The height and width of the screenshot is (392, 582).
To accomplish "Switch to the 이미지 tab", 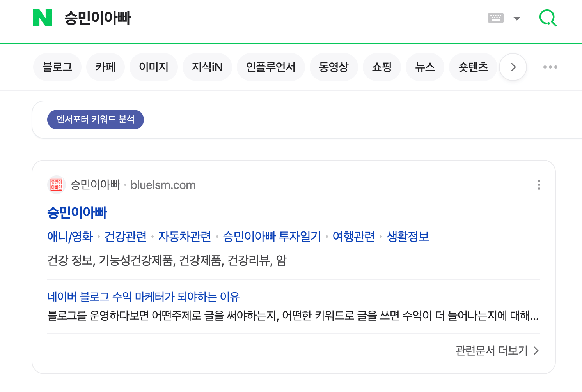I will (x=154, y=67).
